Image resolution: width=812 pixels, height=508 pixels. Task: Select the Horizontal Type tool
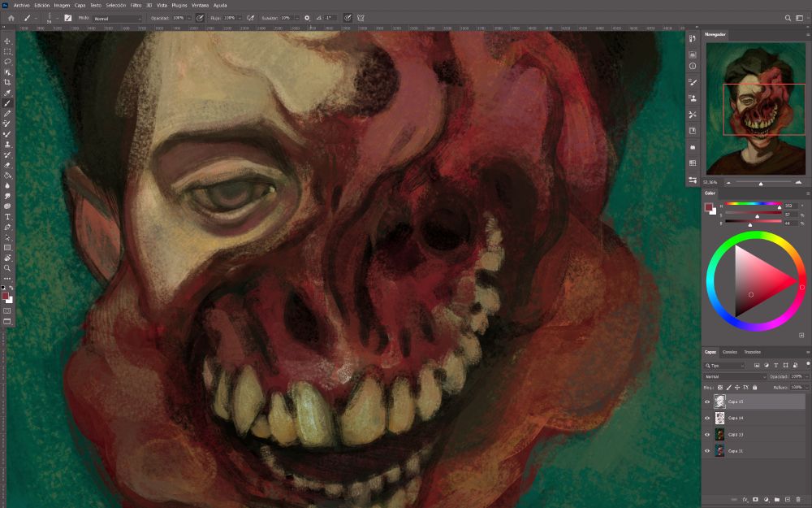click(x=7, y=217)
